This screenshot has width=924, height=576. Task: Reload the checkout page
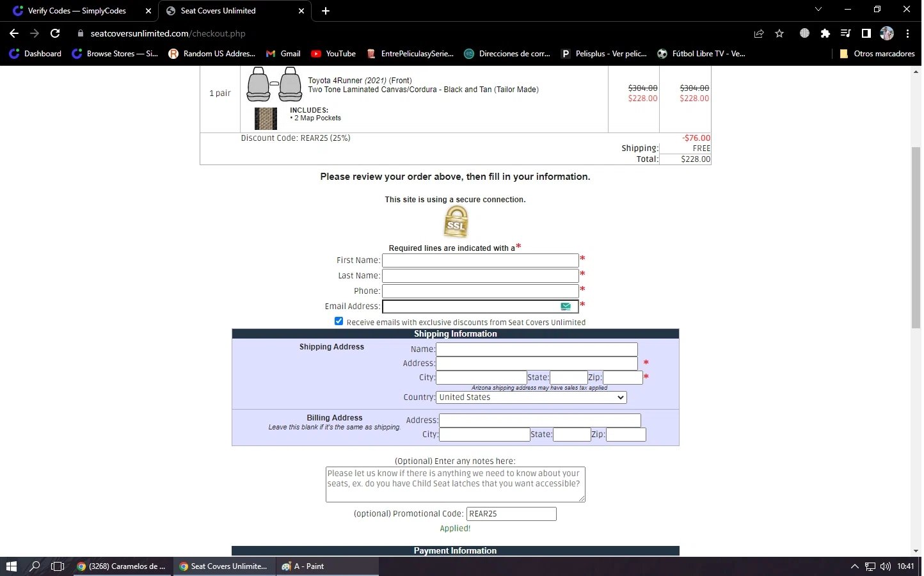[x=55, y=33]
